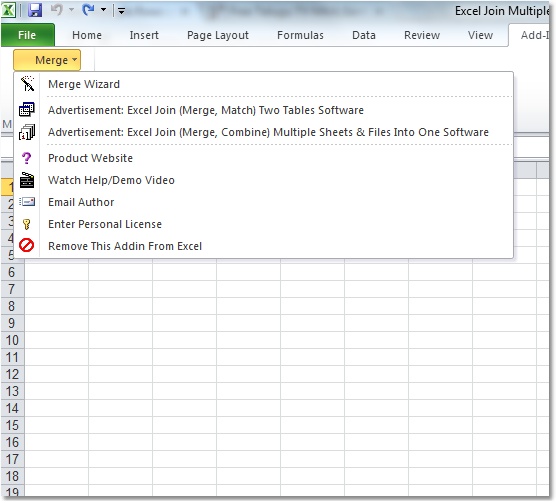Click the Multiple Sheets ad icon
Viewport: 556px width, 503px height.
(27, 132)
